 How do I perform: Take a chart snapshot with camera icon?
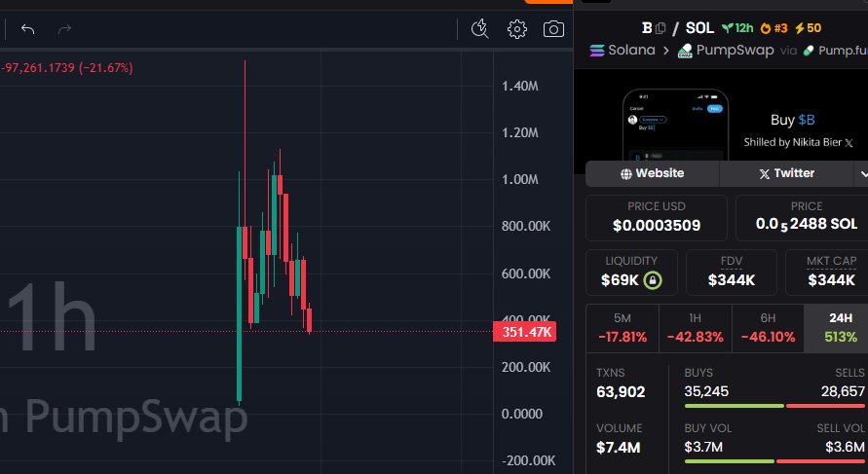point(553,29)
